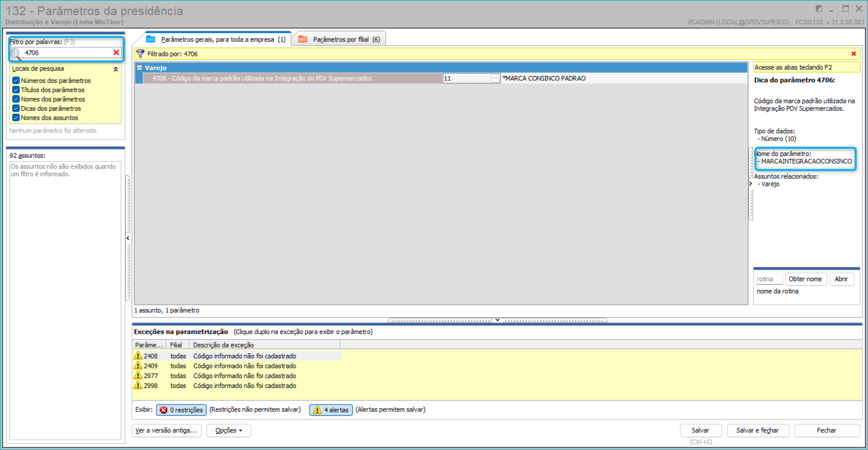This screenshot has height=450, width=868.
Task: Collapse the right tip panel arrow
Action: pyautogui.click(x=751, y=184)
